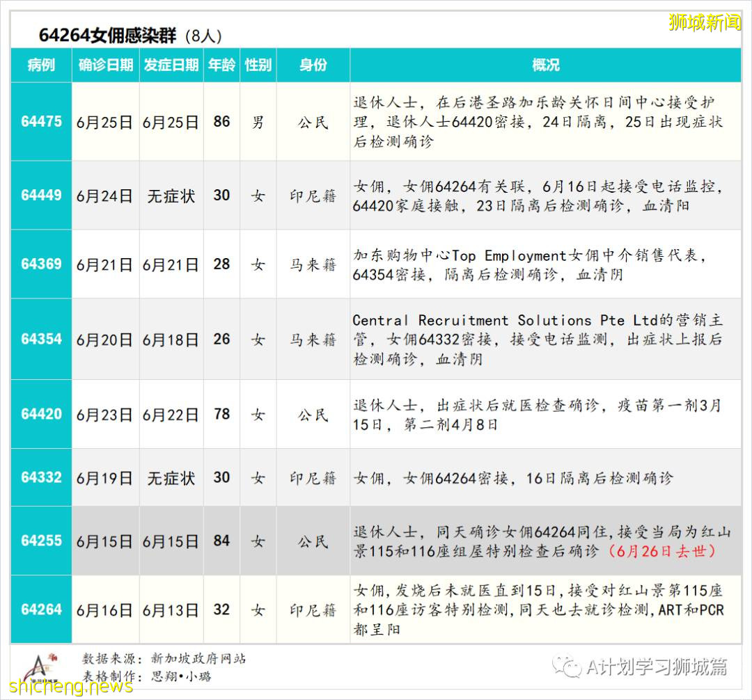The image size is (752, 700).
Task: Toggle the 身份 column header
Action: coord(312,65)
